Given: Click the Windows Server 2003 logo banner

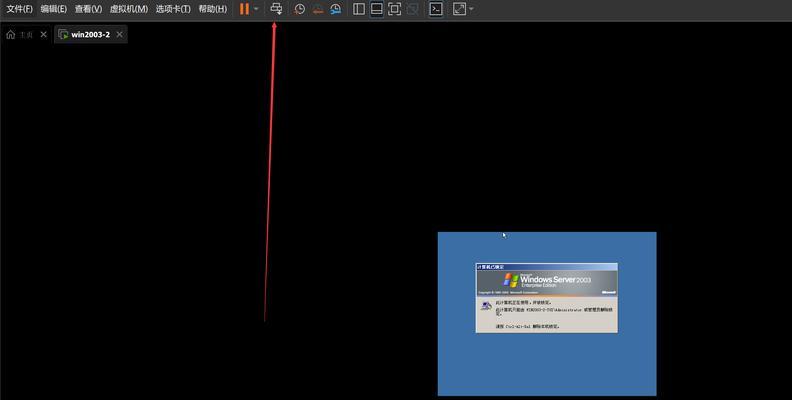Looking at the screenshot, I should (x=547, y=282).
